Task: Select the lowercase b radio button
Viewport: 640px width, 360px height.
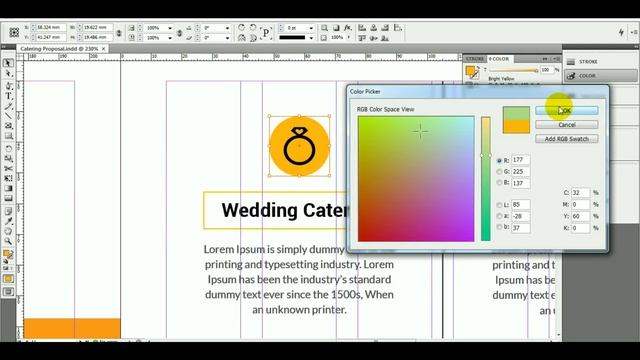Action: [499, 227]
